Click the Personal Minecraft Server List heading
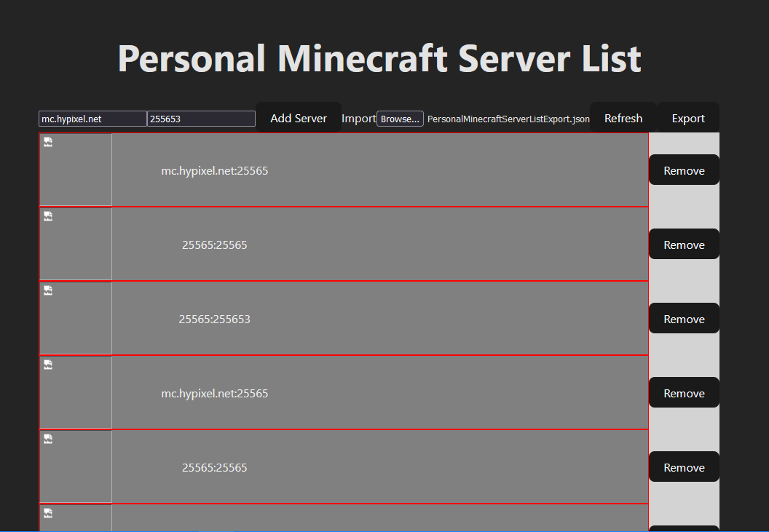This screenshot has height=532, width=769. click(379, 59)
